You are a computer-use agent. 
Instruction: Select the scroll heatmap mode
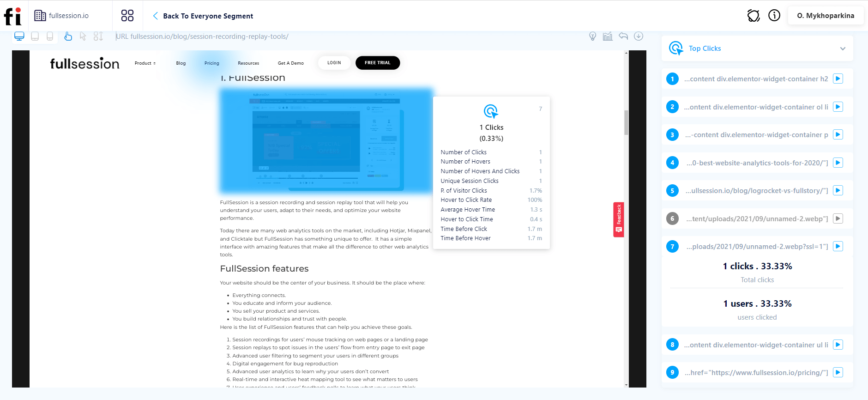pyautogui.click(x=98, y=36)
